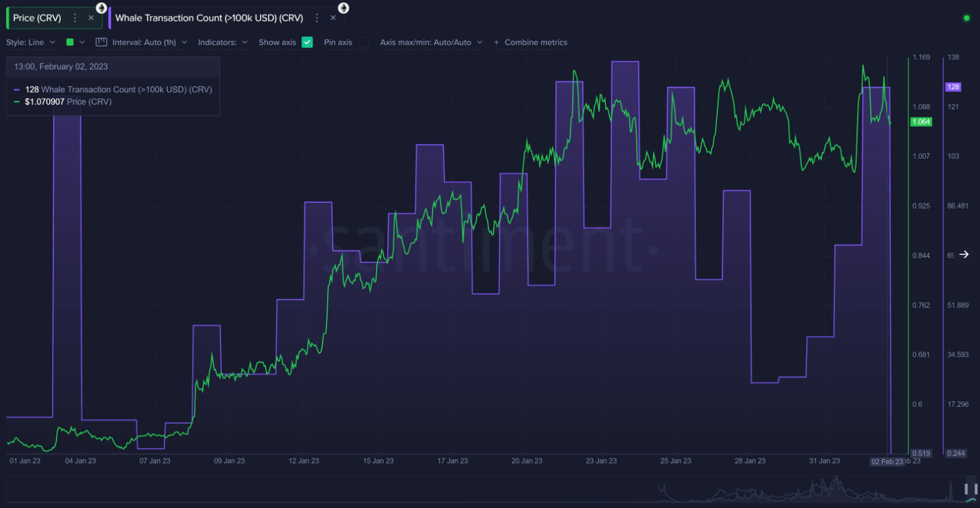The width and height of the screenshot is (980, 508).
Task: Remove the Whale Transaction Count metric
Action: click(x=333, y=18)
